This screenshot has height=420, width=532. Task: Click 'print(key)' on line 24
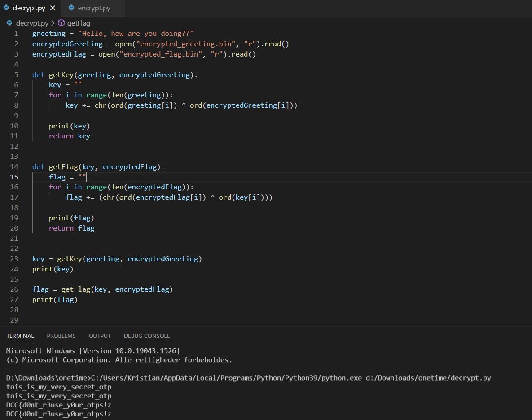click(53, 269)
